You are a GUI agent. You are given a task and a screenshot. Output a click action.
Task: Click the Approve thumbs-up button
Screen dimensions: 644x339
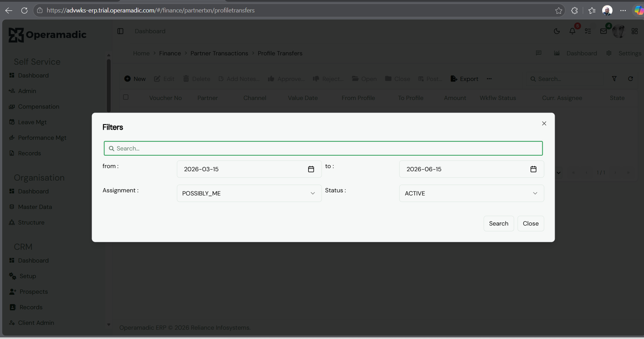286,79
